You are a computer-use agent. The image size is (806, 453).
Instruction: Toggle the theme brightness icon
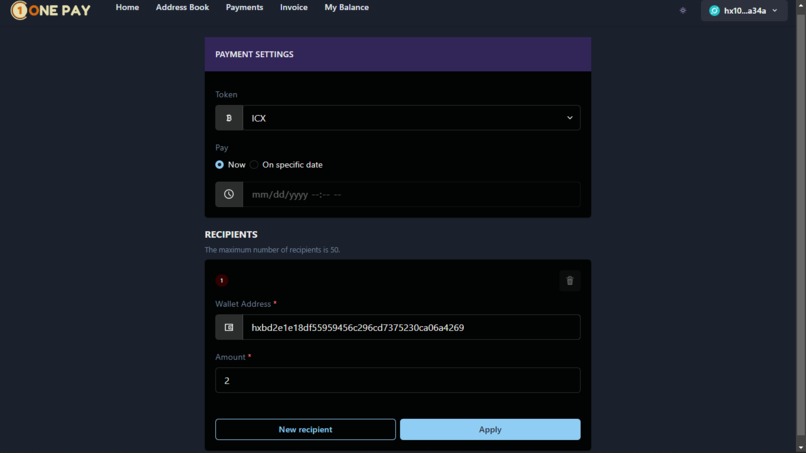click(x=683, y=10)
